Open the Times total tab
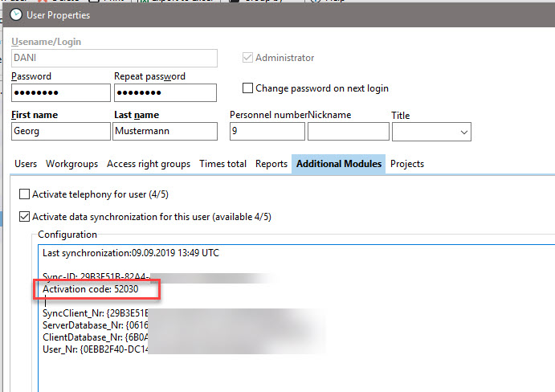 click(x=223, y=164)
